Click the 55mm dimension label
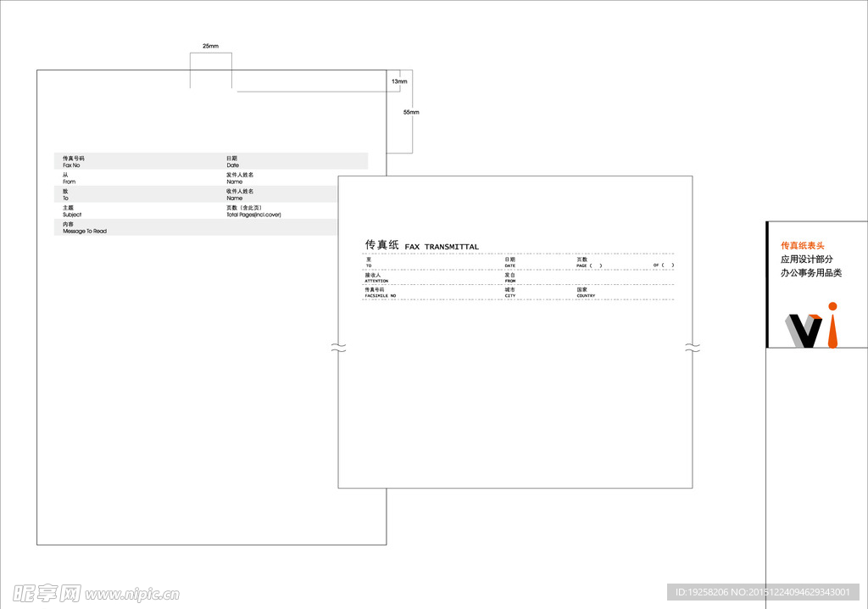The height and width of the screenshot is (609, 868). (x=410, y=112)
